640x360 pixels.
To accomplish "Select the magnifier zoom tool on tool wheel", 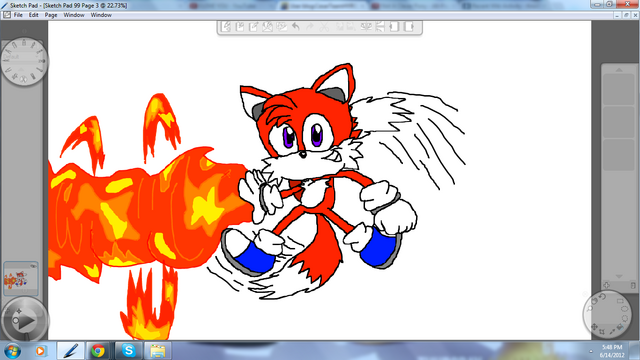I will click(x=590, y=309).
